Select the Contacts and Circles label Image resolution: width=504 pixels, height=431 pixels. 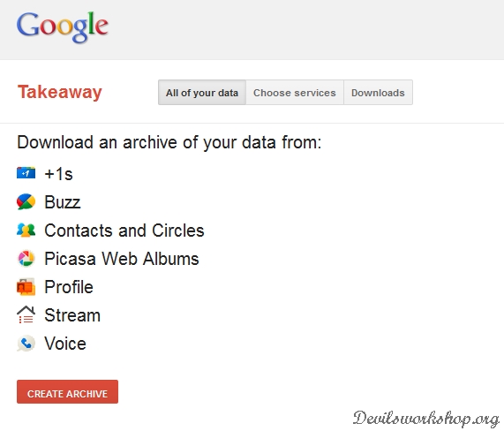tap(124, 231)
